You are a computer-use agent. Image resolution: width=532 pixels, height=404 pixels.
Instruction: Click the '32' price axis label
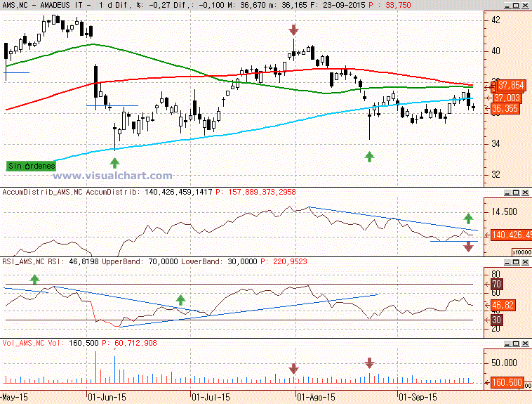click(x=496, y=175)
